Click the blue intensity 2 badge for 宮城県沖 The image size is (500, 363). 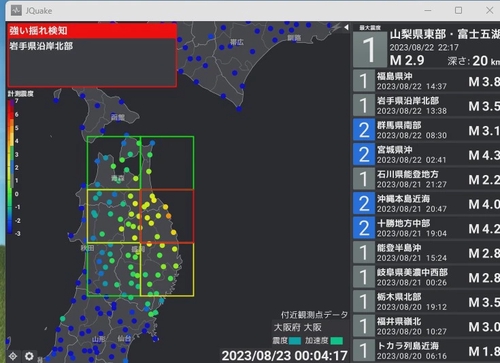pos(364,154)
